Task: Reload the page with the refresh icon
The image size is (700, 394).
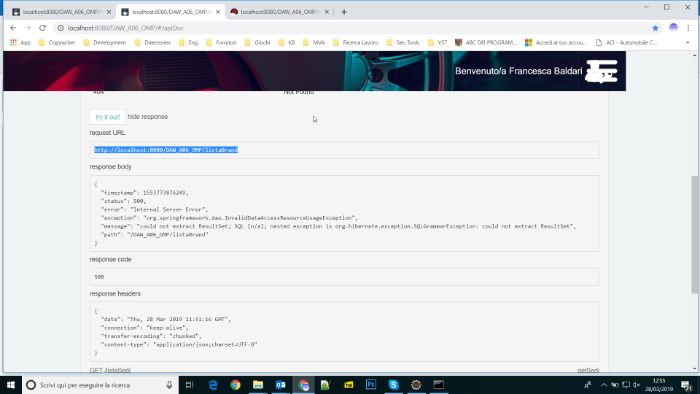Action: click(42, 28)
